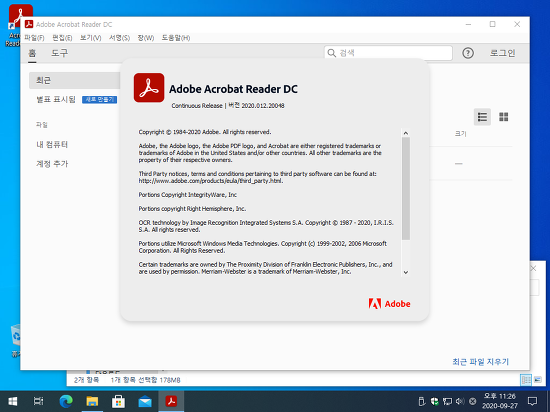Click the 로그인 button
550x412 pixels.
[x=502, y=53]
